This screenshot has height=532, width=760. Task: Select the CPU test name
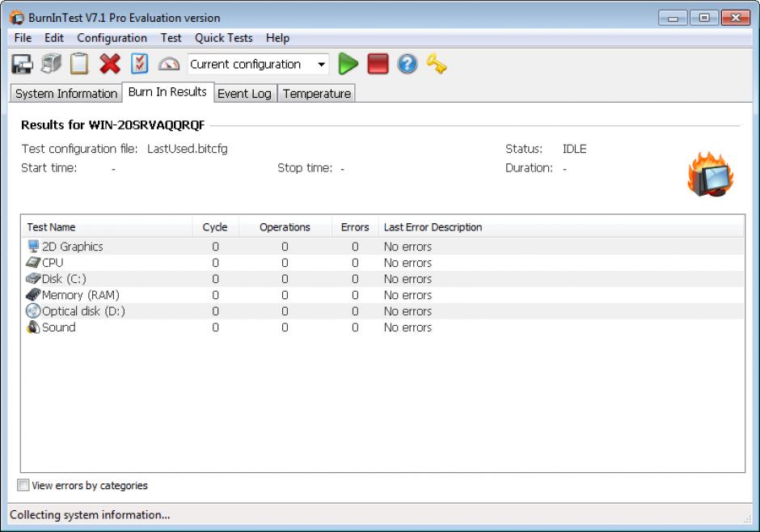tap(53, 263)
